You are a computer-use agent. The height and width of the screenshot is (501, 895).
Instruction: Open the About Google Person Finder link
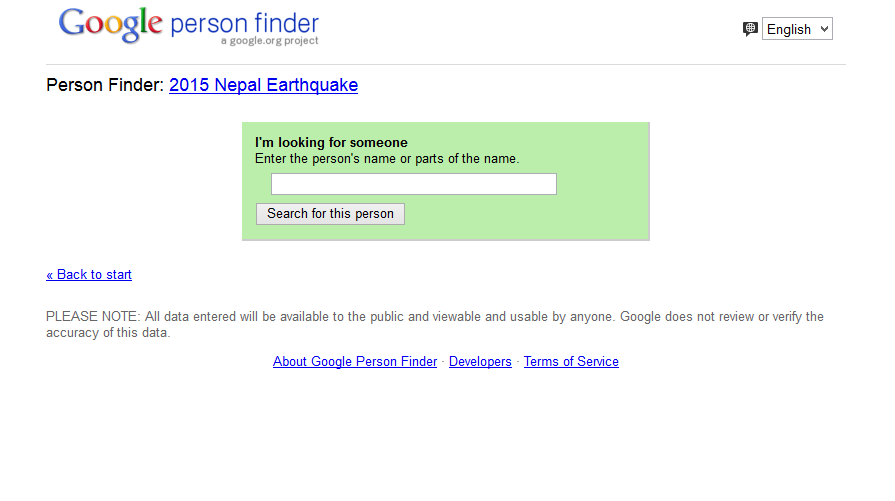coord(355,362)
